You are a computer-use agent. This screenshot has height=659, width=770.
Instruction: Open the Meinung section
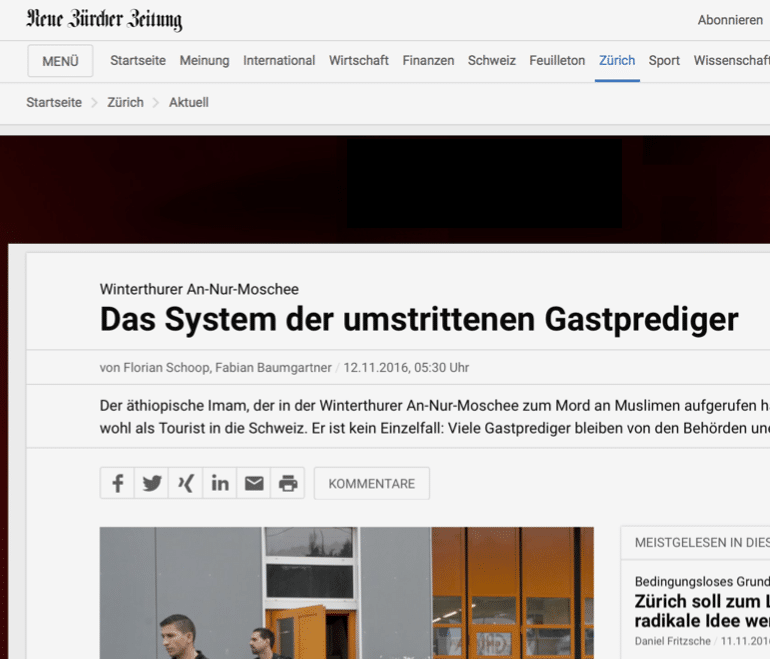coord(204,61)
